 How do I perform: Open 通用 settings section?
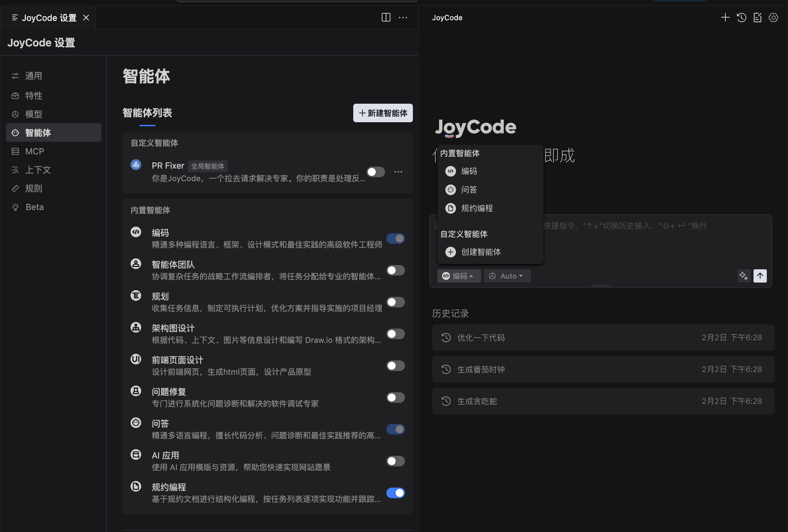[54, 76]
